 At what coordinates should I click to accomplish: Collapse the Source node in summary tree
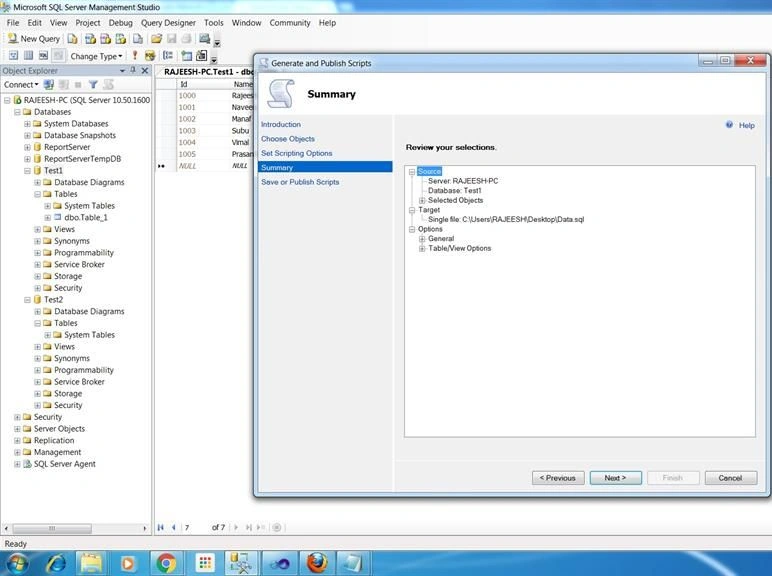pyautogui.click(x=412, y=172)
